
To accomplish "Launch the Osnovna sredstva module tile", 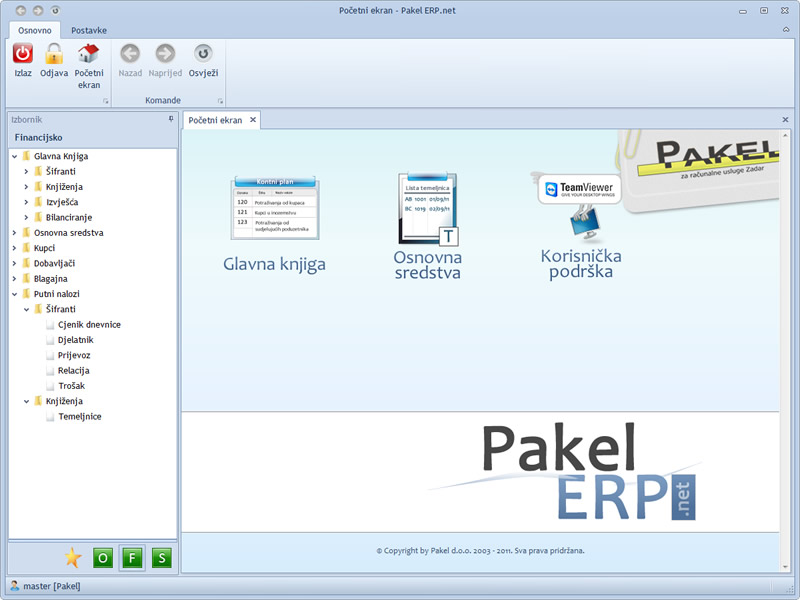I will 427,225.
